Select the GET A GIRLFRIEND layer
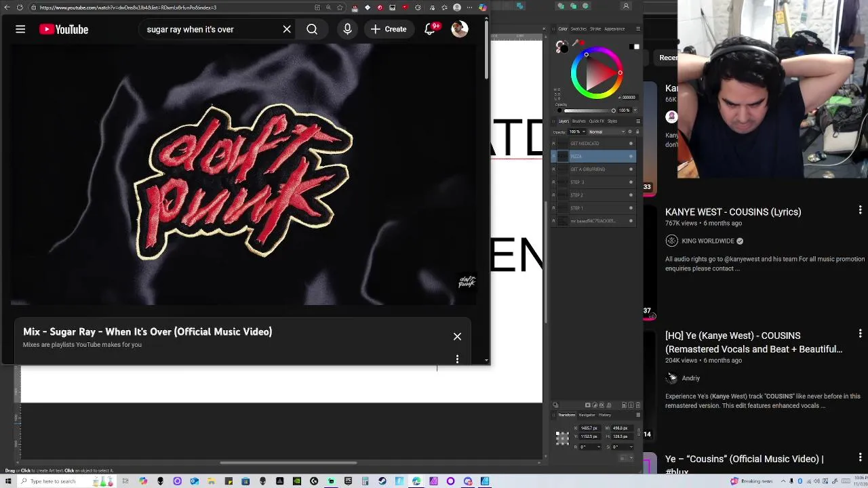 [x=594, y=169]
